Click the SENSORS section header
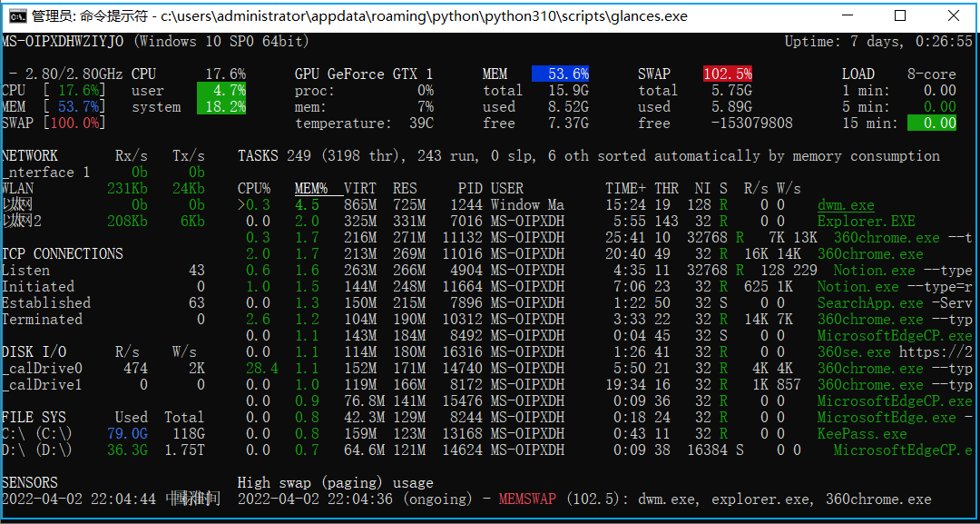Viewport: 980px width, 524px height. 30,483
